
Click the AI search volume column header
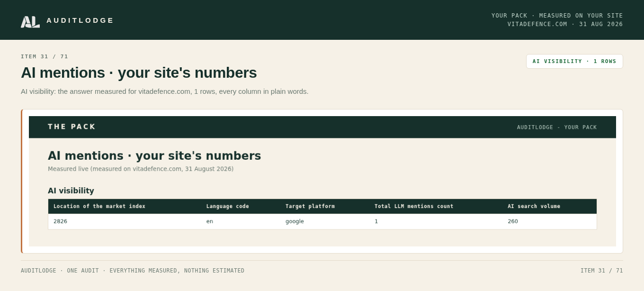tap(534, 206)
